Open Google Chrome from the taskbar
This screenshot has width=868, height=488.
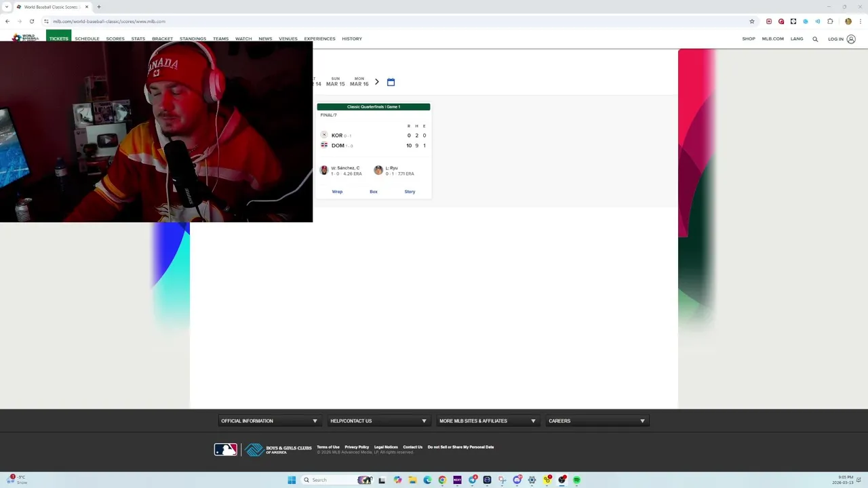(442, 480)
